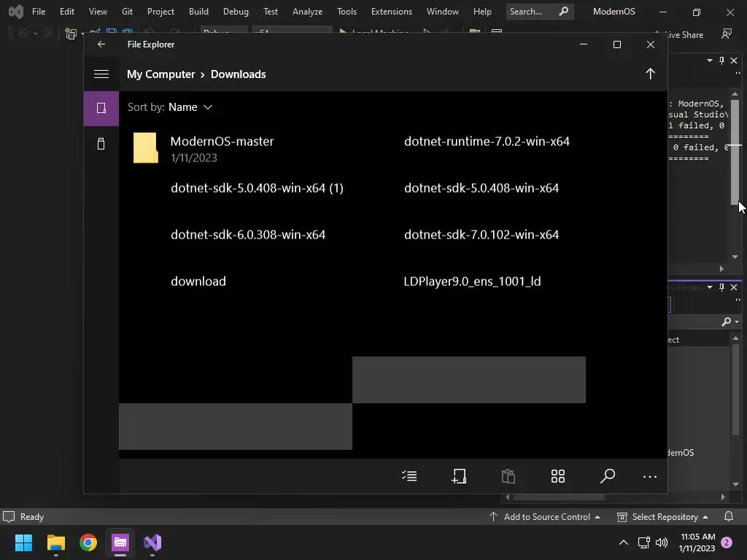This screenshot has height=560, width=747.
Task: Click Live Share button
Action: click(x=681, y=35)
